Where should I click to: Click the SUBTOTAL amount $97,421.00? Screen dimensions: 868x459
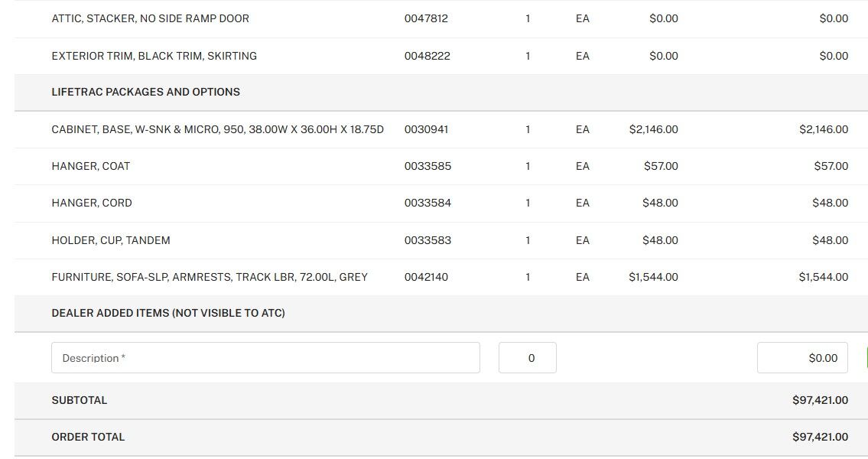(x=820, y=400)
